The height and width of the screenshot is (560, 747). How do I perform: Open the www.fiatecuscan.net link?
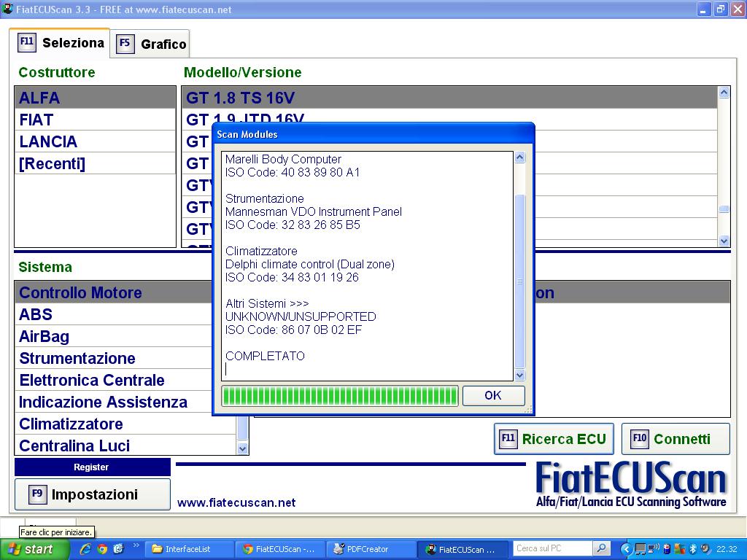point(236,502)
